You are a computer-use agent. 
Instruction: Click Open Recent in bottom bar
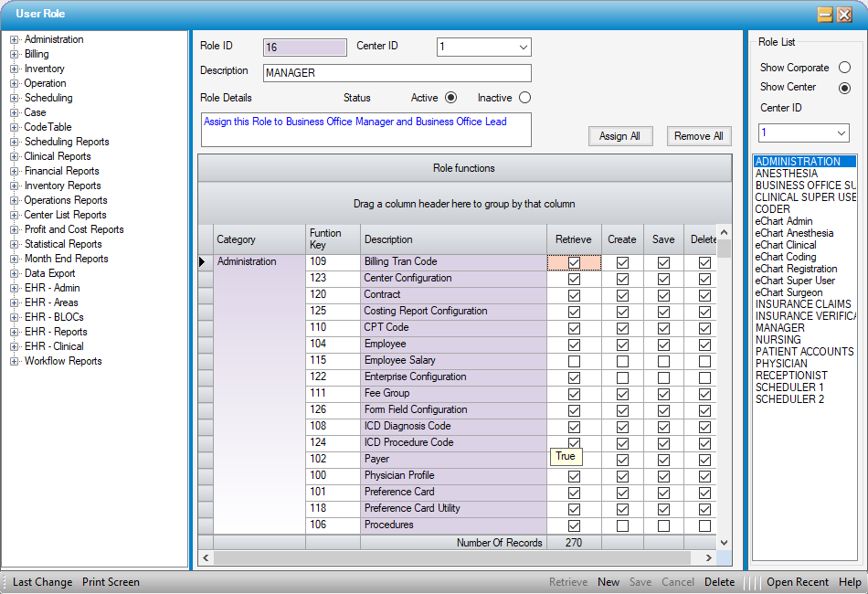pyautogui.click(x=797, y=582)
